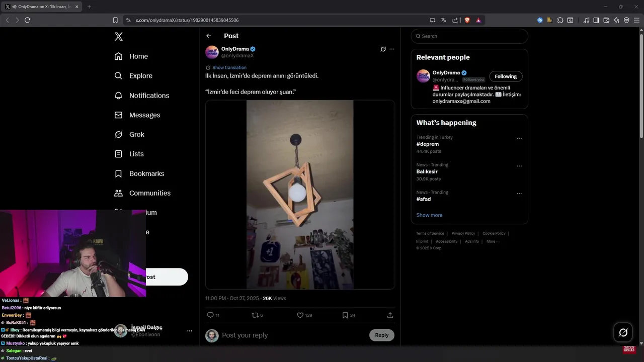Click the share icon on the post
This screenshot has width=644, height=362.
coord(390,315)
